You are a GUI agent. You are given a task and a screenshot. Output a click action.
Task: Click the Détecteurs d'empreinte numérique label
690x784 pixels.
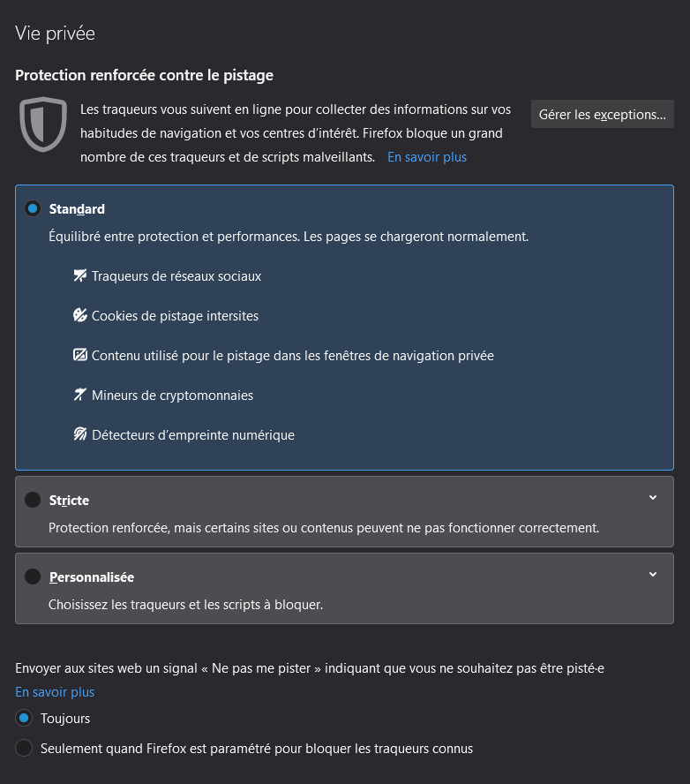[193, 435]
